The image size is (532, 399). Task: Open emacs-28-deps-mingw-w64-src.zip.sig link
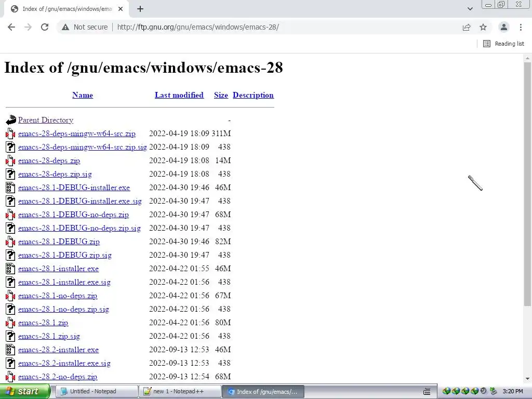point(83,147)
